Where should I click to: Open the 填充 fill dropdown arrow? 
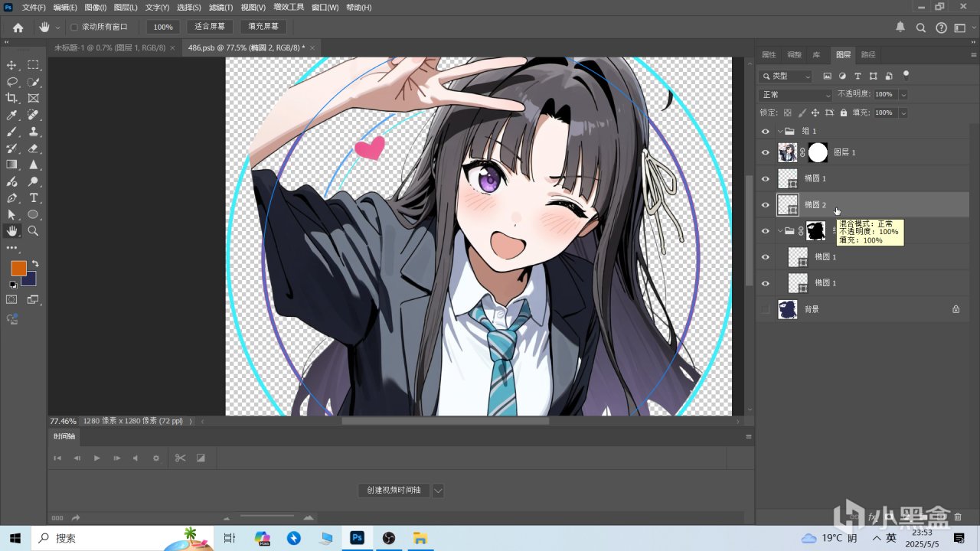tap(903, 112)
